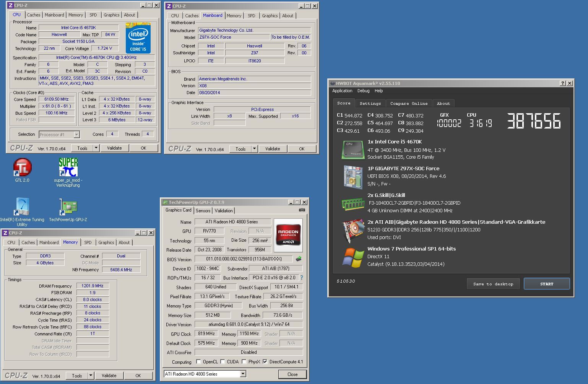Open Aquamark Settings tab
This screenshot has width=588, height=384.
(370, 103)
